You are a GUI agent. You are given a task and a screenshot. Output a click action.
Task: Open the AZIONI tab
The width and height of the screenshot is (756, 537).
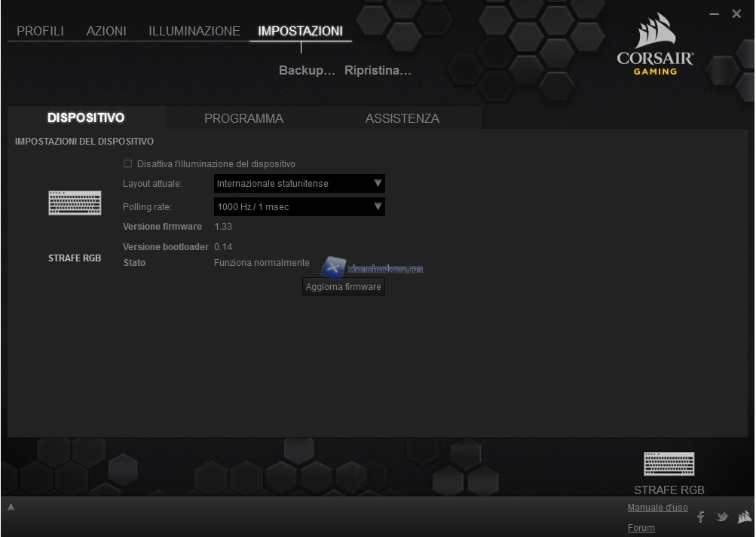(106, 31)
